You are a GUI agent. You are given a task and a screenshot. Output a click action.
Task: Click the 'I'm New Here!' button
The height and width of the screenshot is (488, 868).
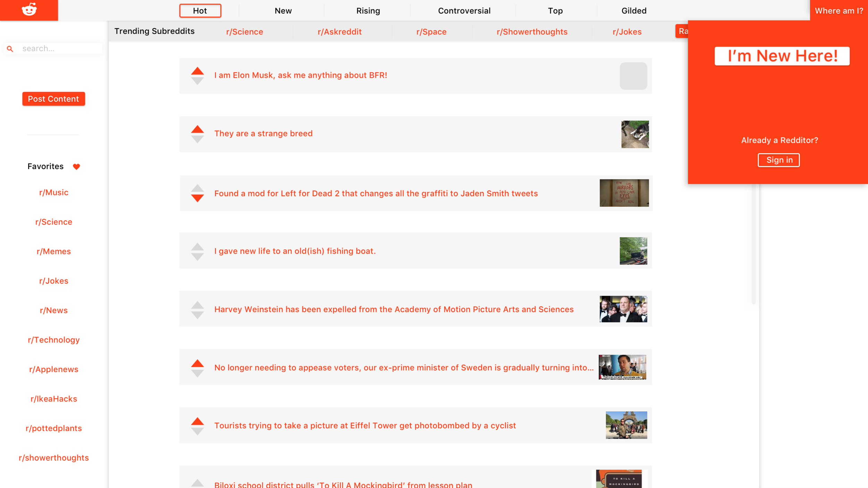coord(782,56)
